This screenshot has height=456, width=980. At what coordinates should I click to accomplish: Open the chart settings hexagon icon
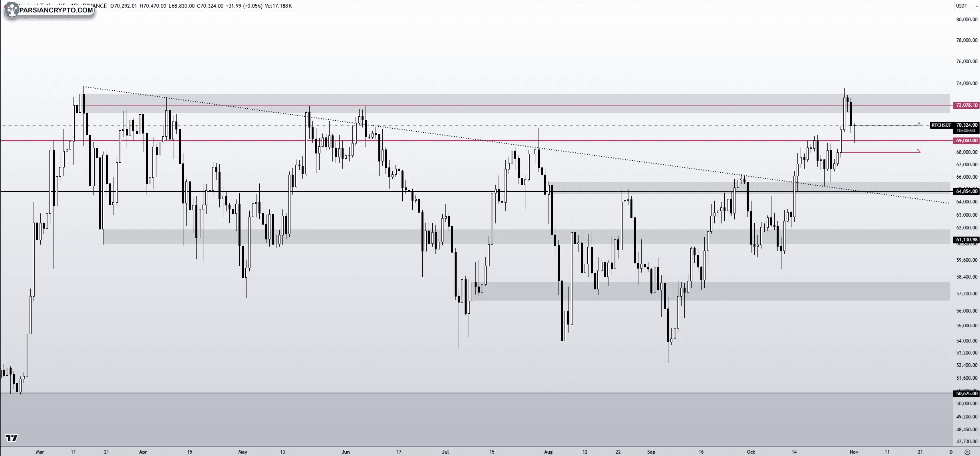967,452
